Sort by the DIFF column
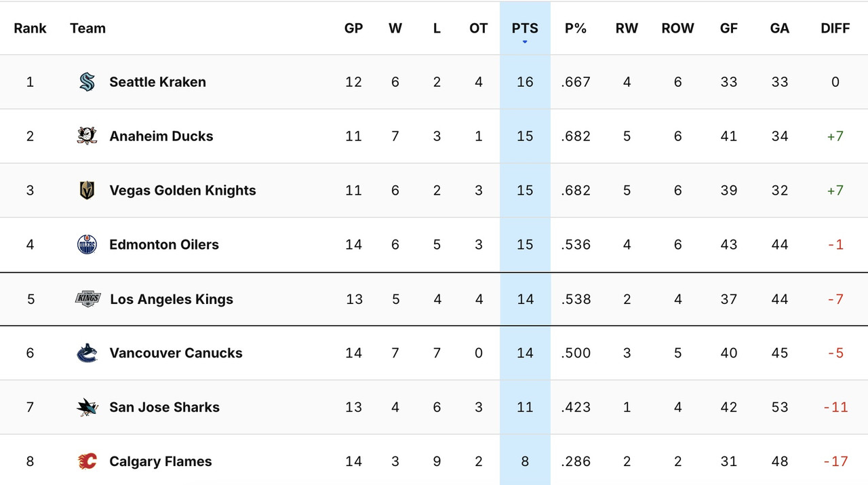 click(x=835, y=28)
